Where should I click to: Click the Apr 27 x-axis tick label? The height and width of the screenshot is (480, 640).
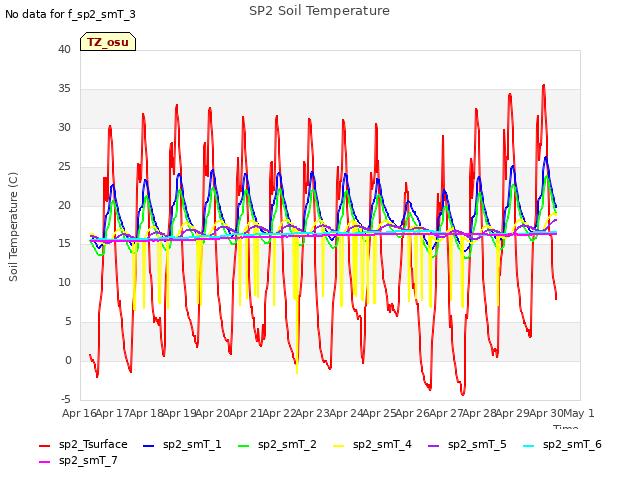(446, 413)
